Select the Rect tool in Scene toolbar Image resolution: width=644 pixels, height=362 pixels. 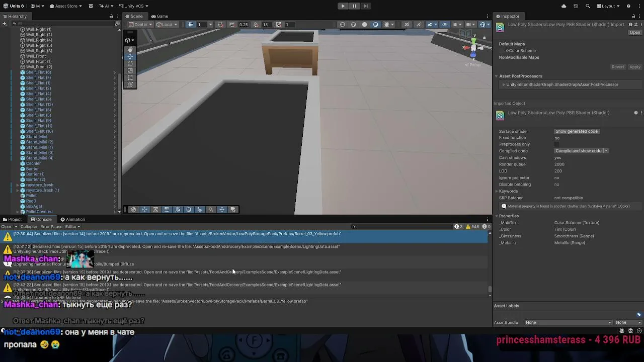(x=130, y=77)
